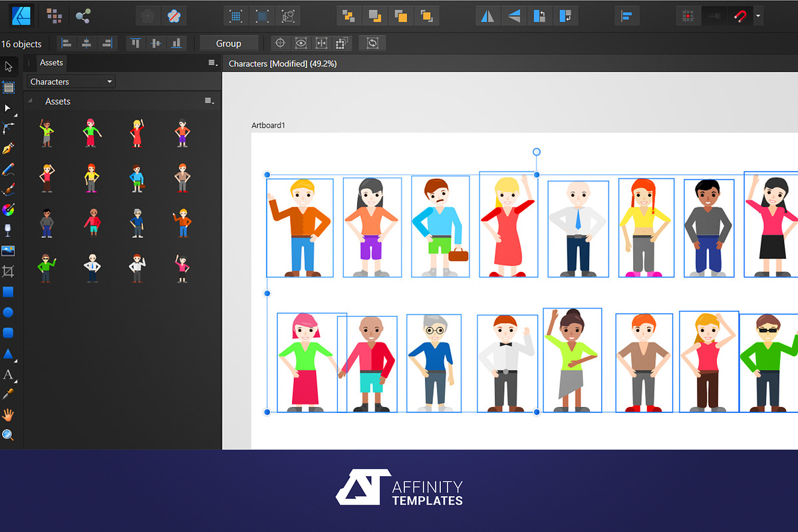Switch to the Pixel persona
Viewport: 798px width, 532px height.
pos(55,15)
